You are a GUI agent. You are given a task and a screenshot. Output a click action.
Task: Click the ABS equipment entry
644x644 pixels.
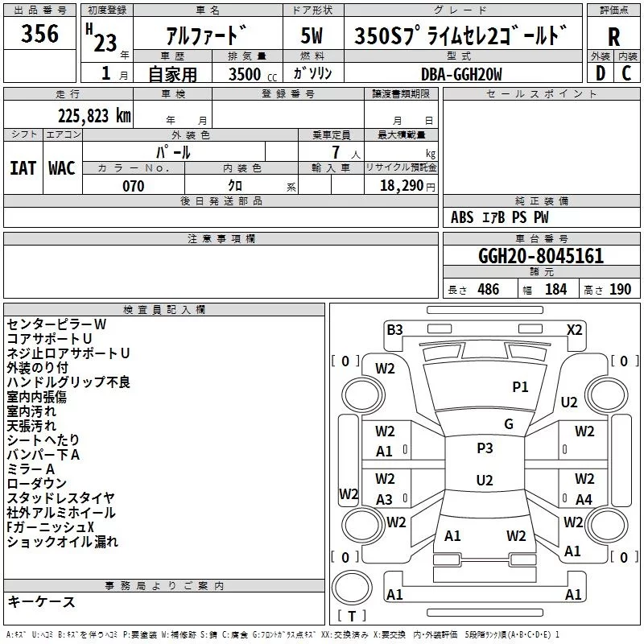pyautogui.click(x=462, y=217)
